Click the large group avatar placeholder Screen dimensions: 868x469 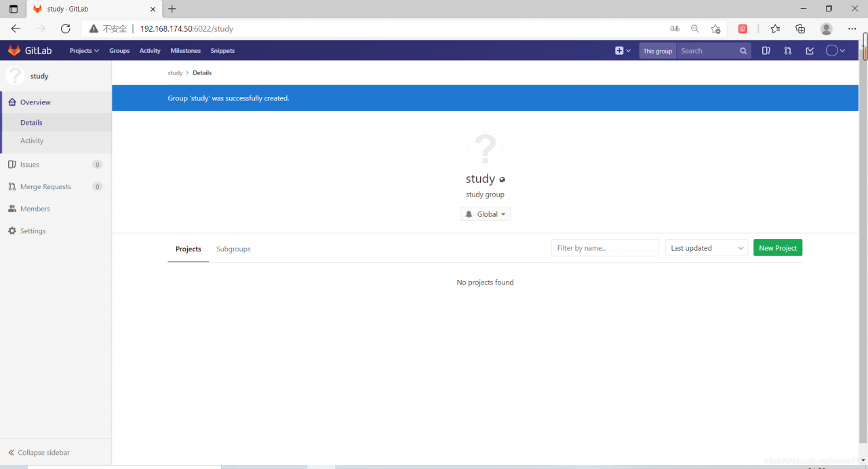(x=485, y=149)
